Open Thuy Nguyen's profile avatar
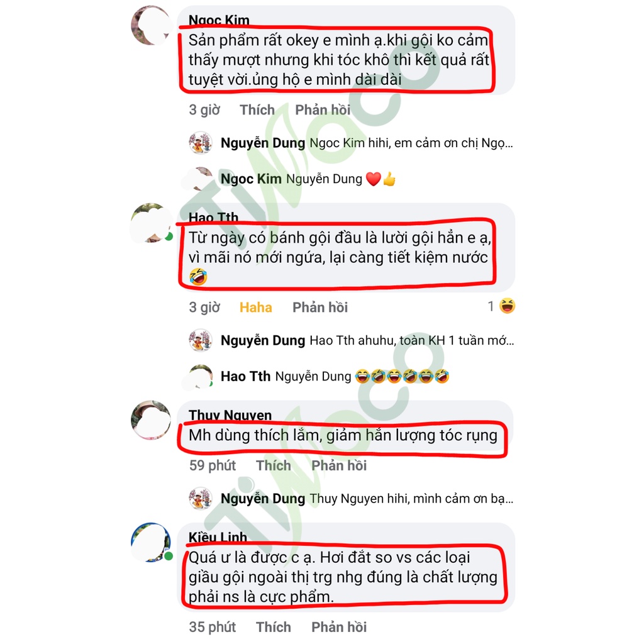Image resolution: width=644 pixels, height=644 pixels. [x=151, y=420]
